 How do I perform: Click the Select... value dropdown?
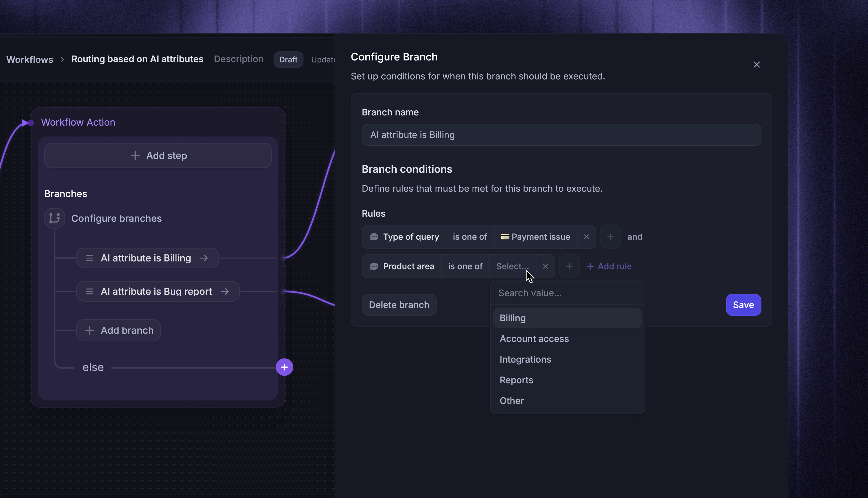pos(513,266)
